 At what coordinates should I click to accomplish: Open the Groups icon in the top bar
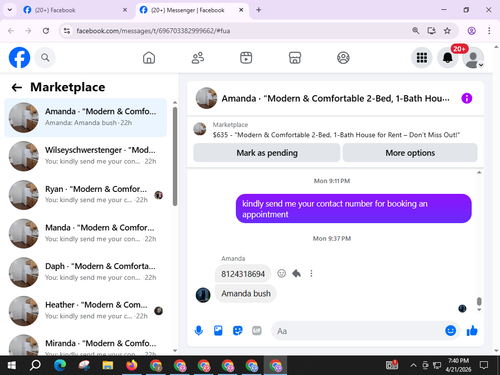tap(343, 58)
